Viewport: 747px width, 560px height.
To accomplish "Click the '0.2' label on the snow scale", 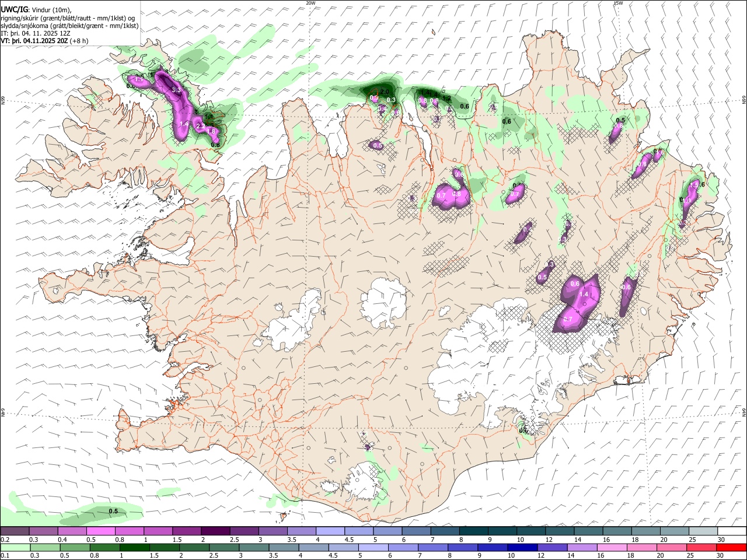I will point(4,540).
